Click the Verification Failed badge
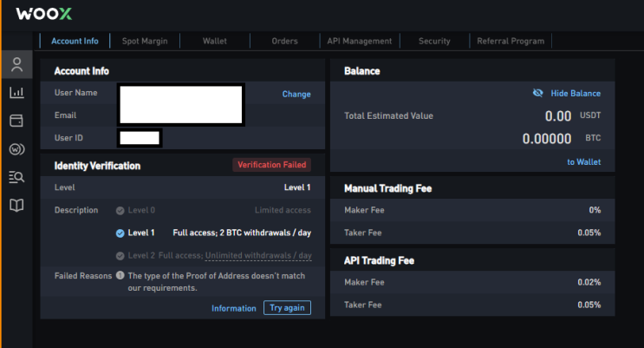Image resolution: width=644 pixels, height=348 pixels. [x=272, y=165]
